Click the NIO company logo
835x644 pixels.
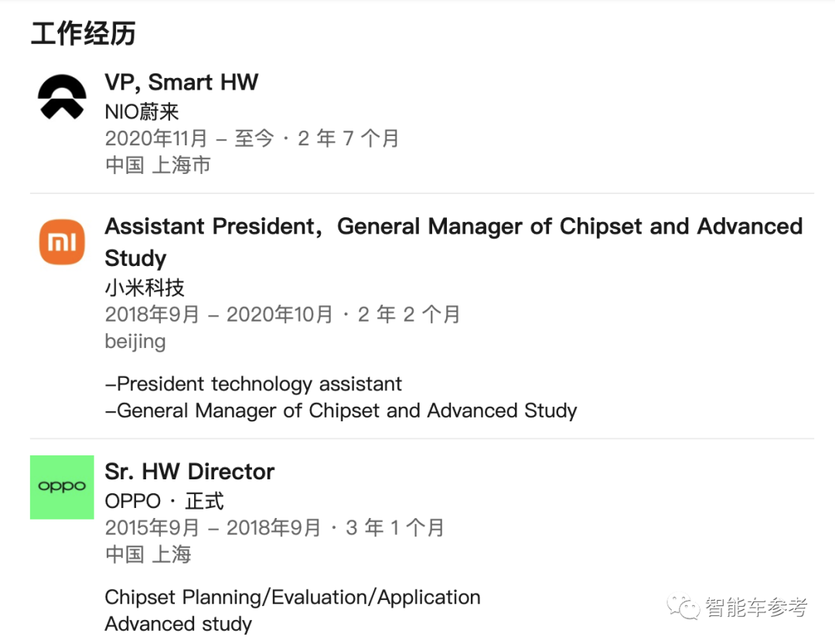62,97
